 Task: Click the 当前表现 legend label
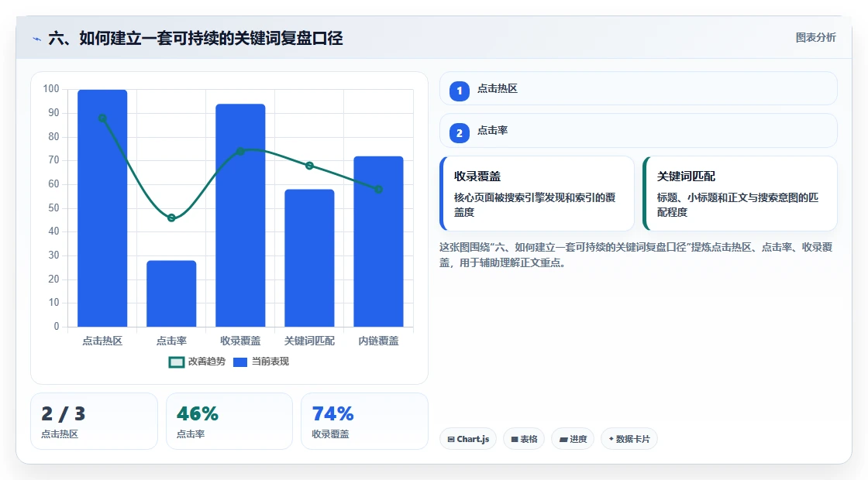270,362
